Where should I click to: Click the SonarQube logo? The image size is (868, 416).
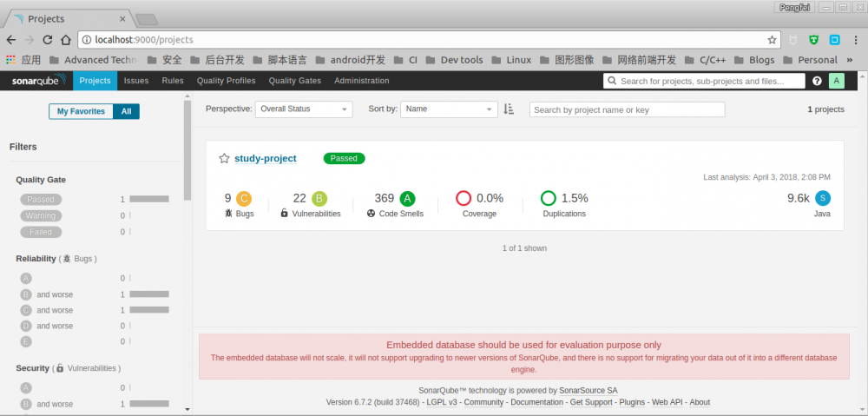(39, 81)
